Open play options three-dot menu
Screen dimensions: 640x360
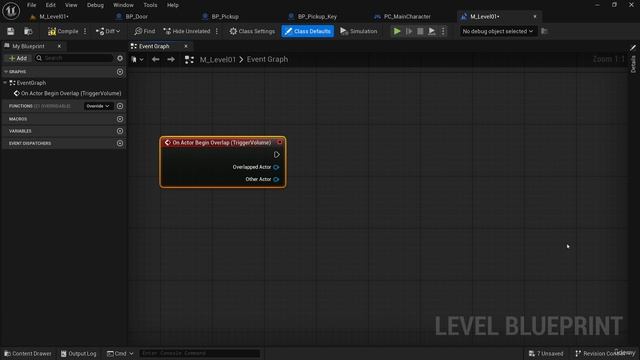443,31
